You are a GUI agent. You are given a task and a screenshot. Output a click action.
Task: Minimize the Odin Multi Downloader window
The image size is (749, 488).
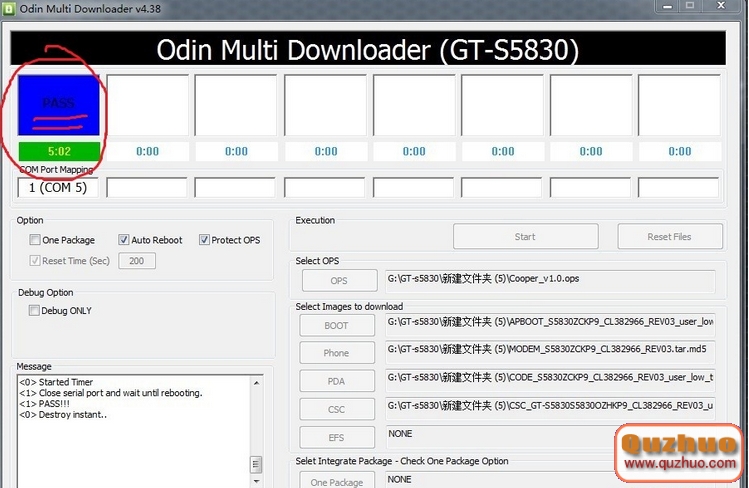(x=668, y=6)
